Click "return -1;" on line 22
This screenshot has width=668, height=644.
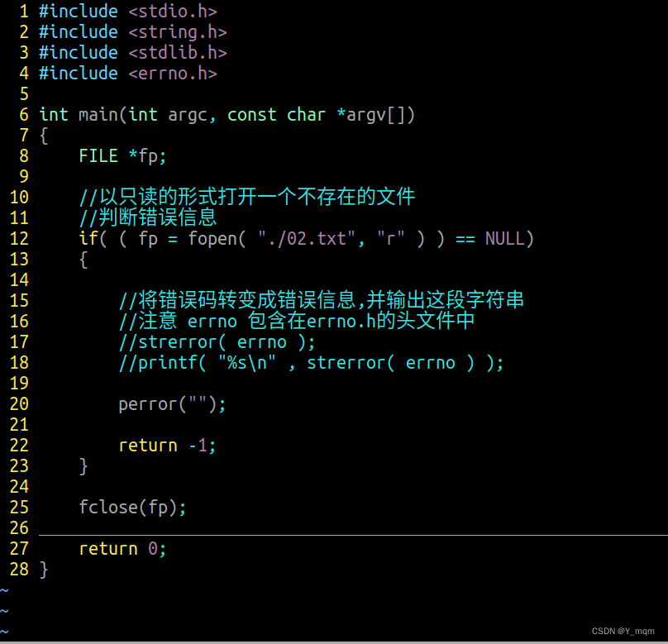coord(167,446)
